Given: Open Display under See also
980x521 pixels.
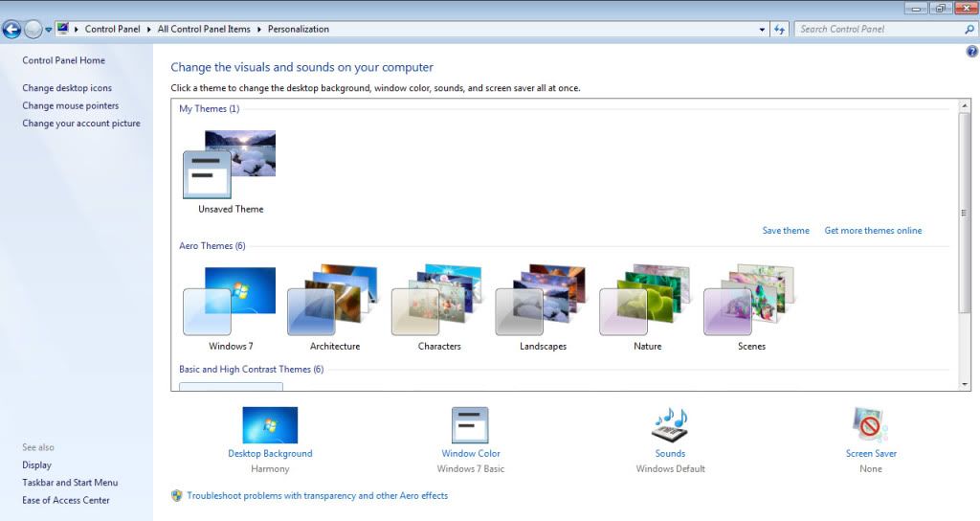Looking at the screenshot, I should click(37, 465).
